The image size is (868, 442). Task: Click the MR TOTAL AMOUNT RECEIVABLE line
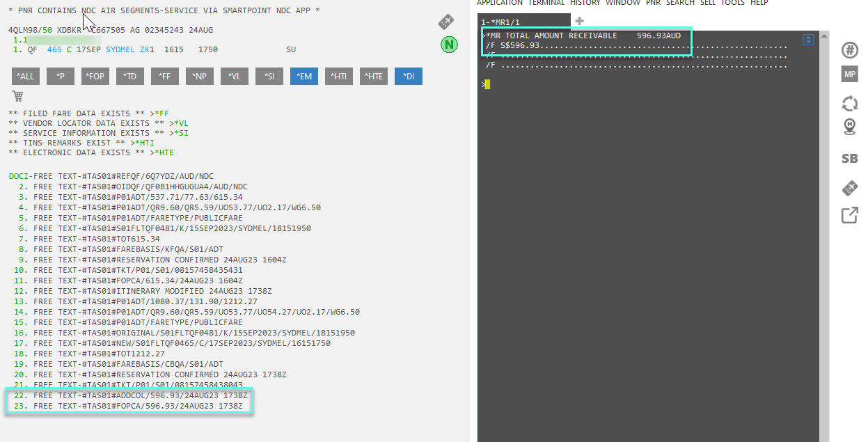coord(583,35)
